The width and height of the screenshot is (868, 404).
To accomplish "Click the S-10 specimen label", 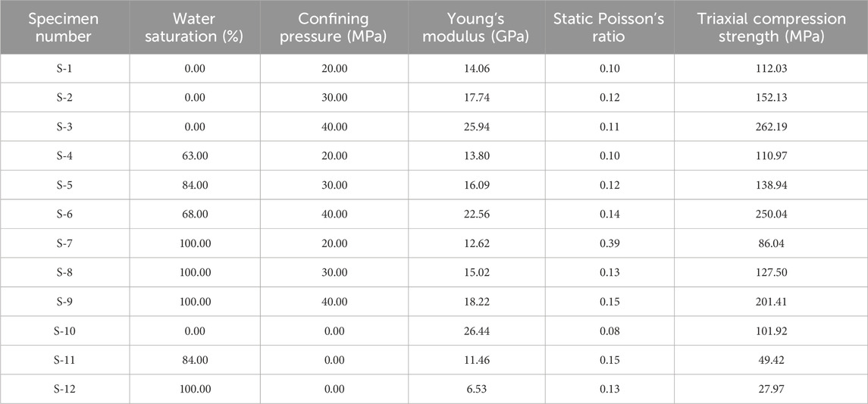I will (x=64, y=331).
